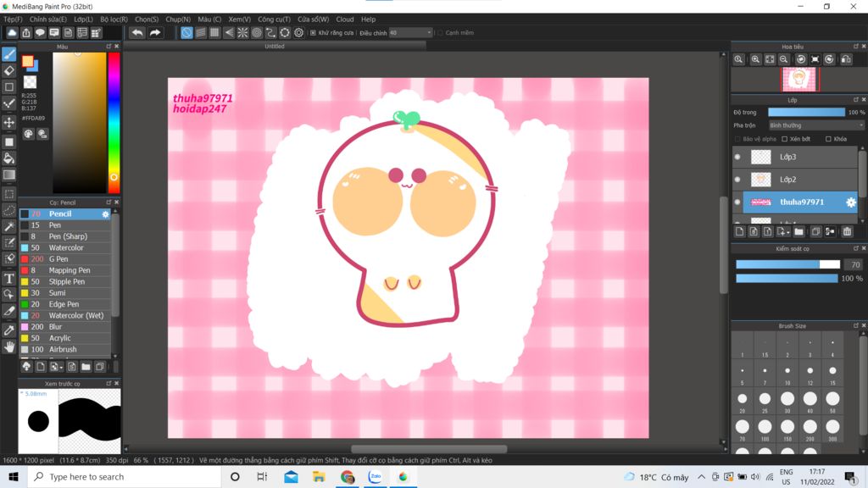Select the Gradient tool

click(8, 175)
